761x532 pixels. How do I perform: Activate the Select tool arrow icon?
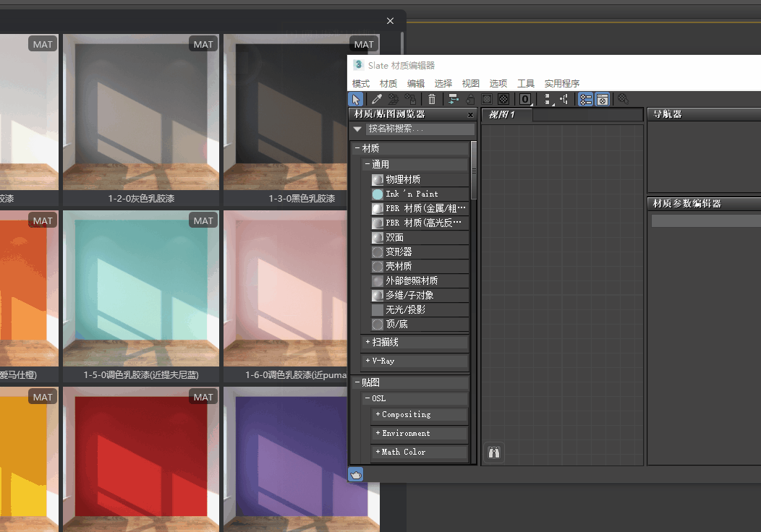pyautogui.click(x=356, y=99)
